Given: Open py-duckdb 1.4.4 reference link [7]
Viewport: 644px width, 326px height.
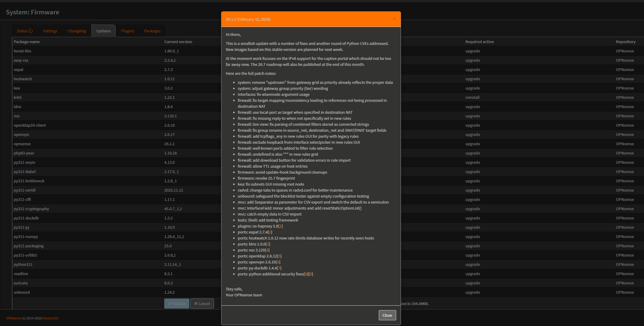Looking at the screenshot, I should point(279,268).
